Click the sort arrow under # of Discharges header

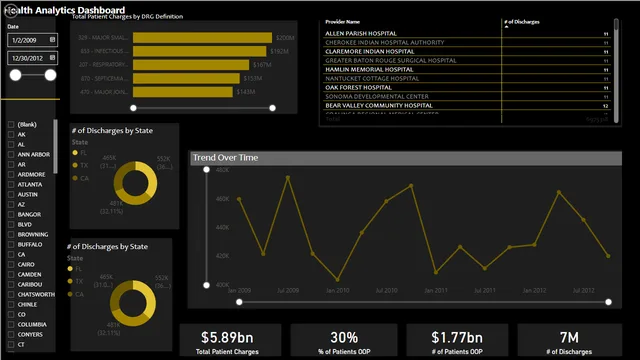pos(507,27)
